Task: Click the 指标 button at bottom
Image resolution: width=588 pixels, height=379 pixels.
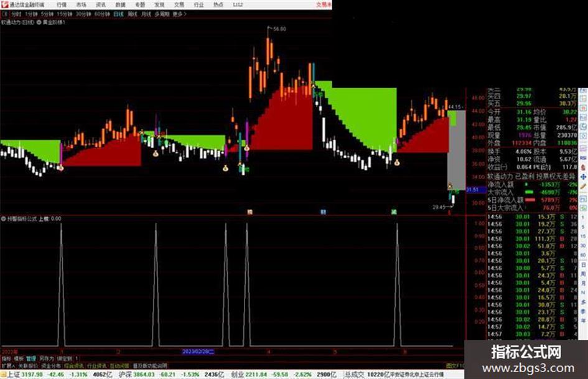Action: pos(6,358)
